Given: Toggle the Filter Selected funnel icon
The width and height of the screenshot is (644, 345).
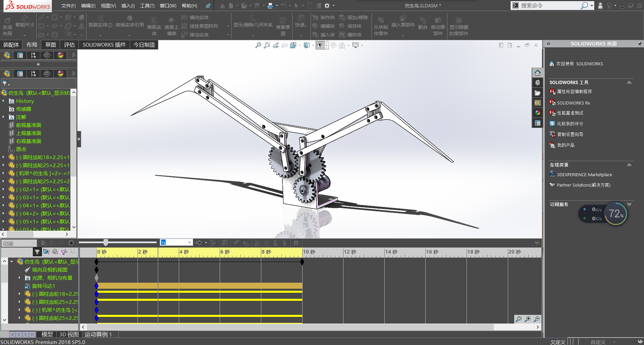Looking at the screenshot, I should tap(64, 252).
